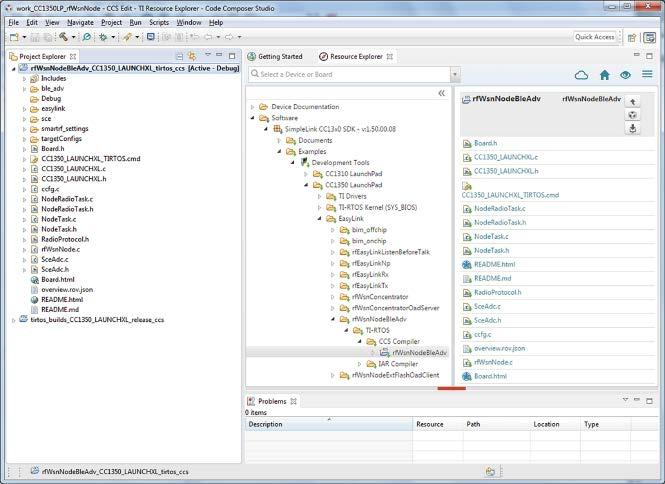
Task: Expand the ble_adv folder in Project Explorer
Action: (x=25, y=89)
